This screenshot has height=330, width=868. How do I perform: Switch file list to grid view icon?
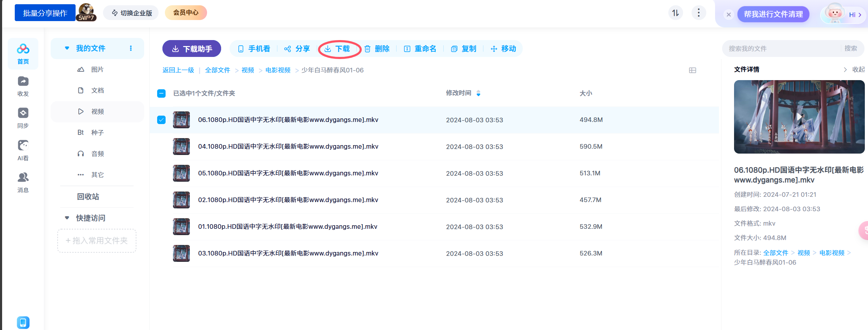(x=692, y=70)
